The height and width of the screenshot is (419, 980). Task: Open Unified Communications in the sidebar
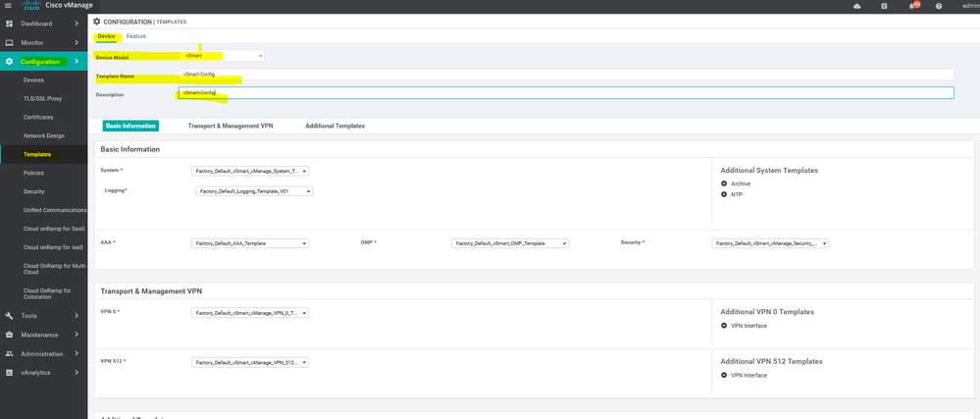click(x=55, y=210)
